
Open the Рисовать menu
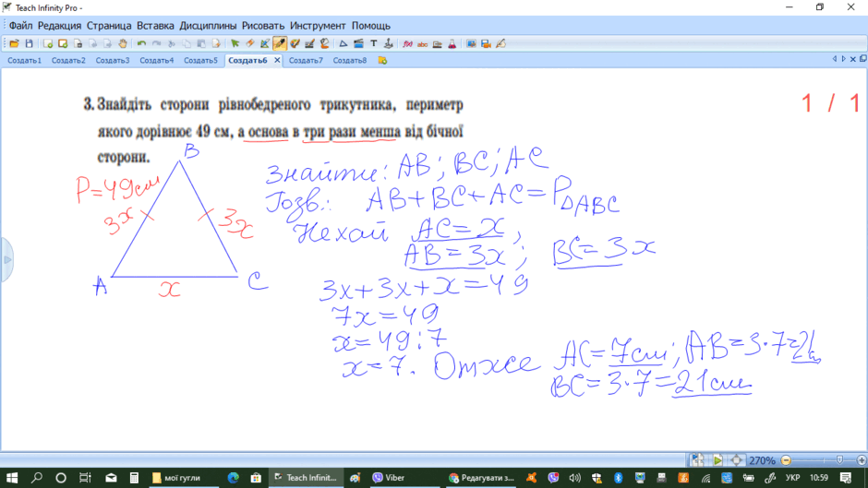point(263,26)
